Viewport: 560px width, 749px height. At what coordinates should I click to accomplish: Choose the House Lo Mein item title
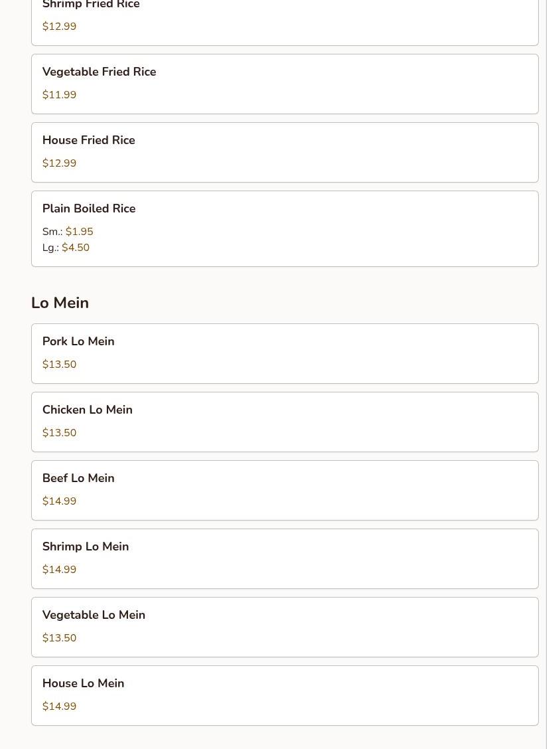click(x=83, y=683)
